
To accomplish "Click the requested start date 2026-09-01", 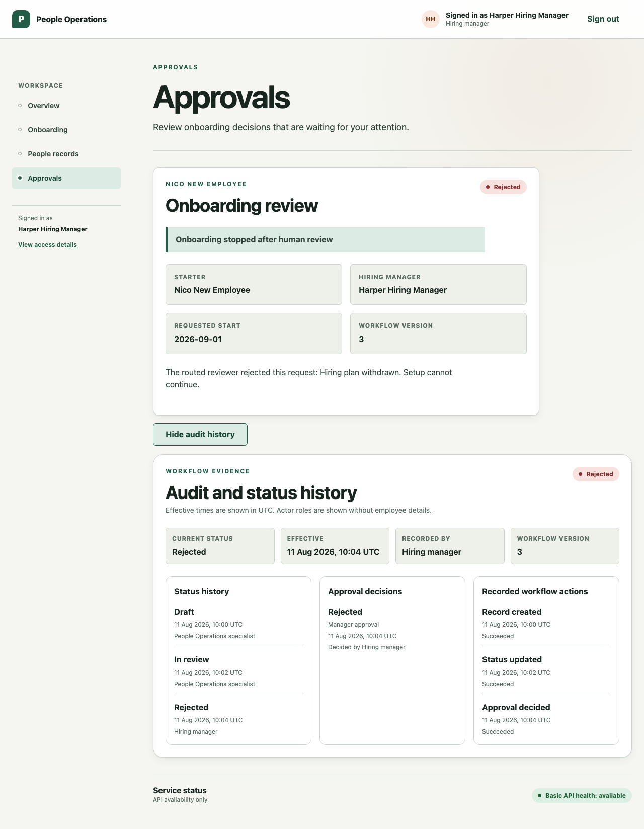I will pos(198,339).
